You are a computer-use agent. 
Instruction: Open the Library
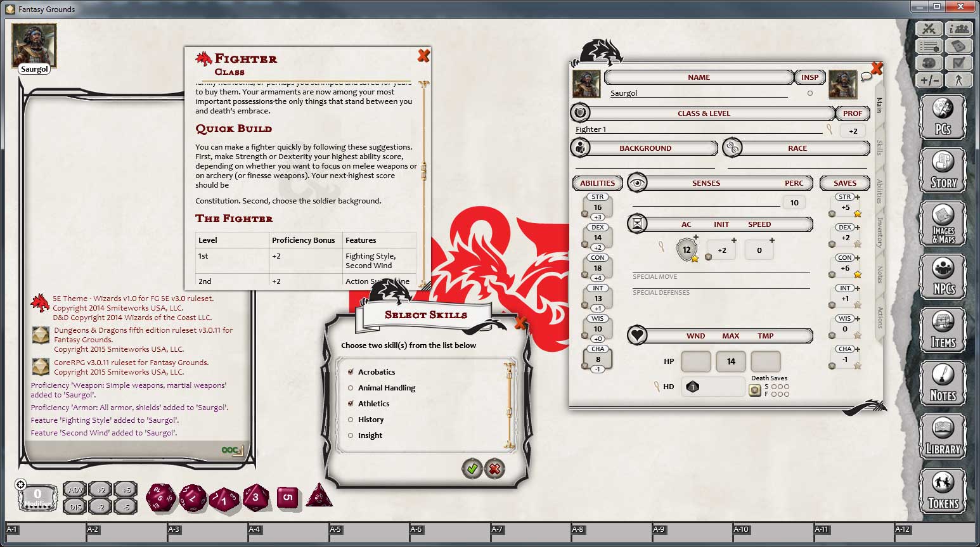[943, 437]
